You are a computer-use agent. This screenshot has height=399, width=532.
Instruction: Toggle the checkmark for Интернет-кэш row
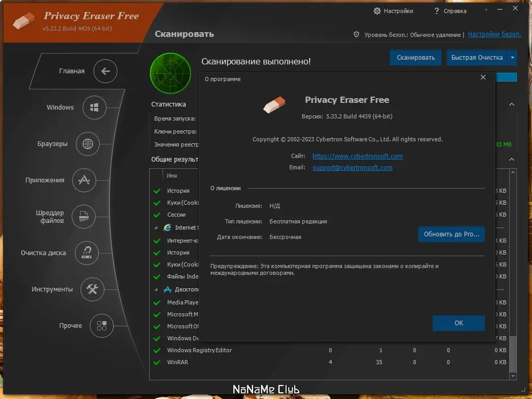[157, 241]
